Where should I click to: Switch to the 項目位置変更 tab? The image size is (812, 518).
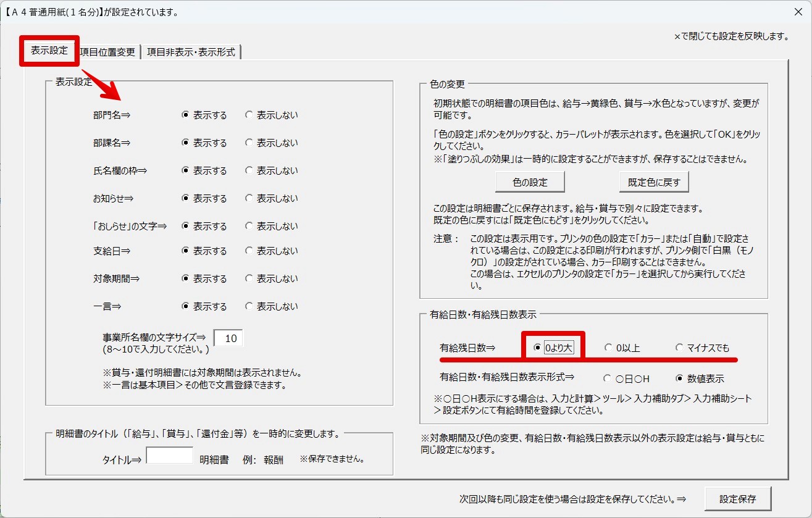click(x=107, y=52)
